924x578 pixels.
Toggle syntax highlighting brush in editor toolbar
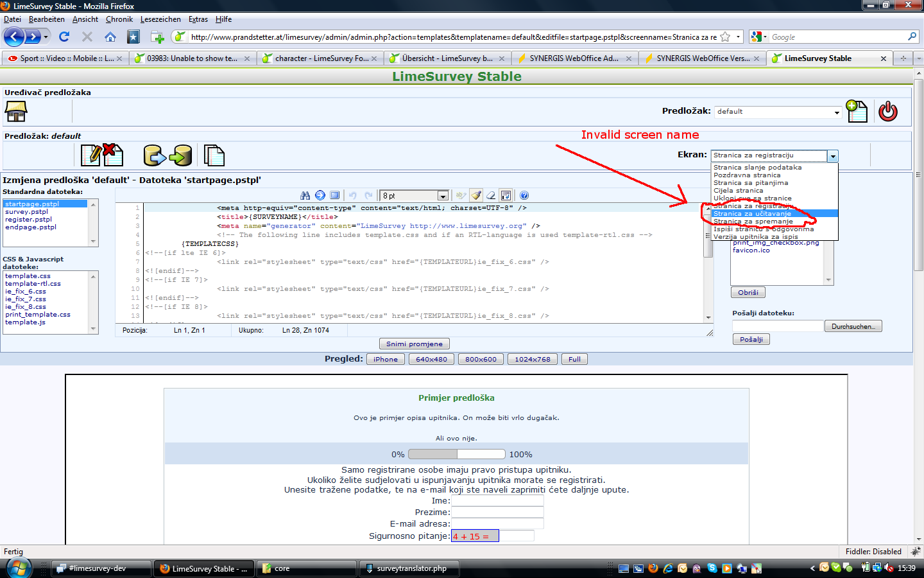(x=476, y=195)
